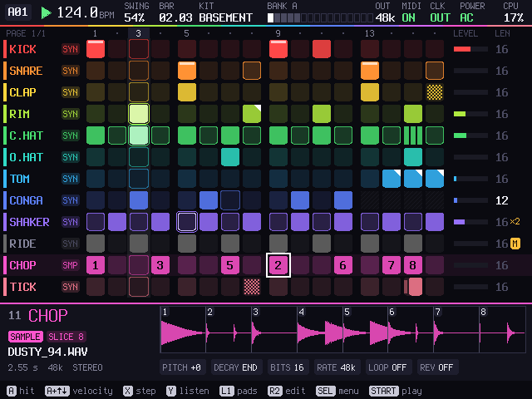This screenshot has width=532, height=399.
Task: Toggle CONGA step 3
Action: [x=139, y=200]
